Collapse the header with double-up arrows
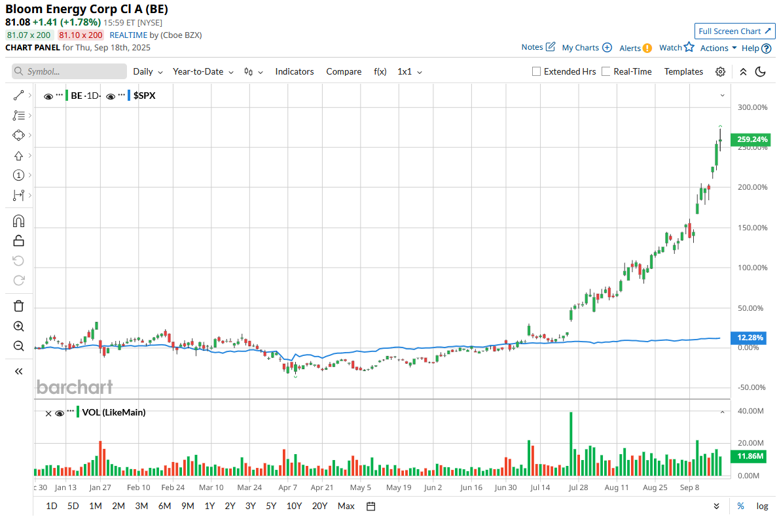This screenshot has height=532, width=777. point(743,72)
